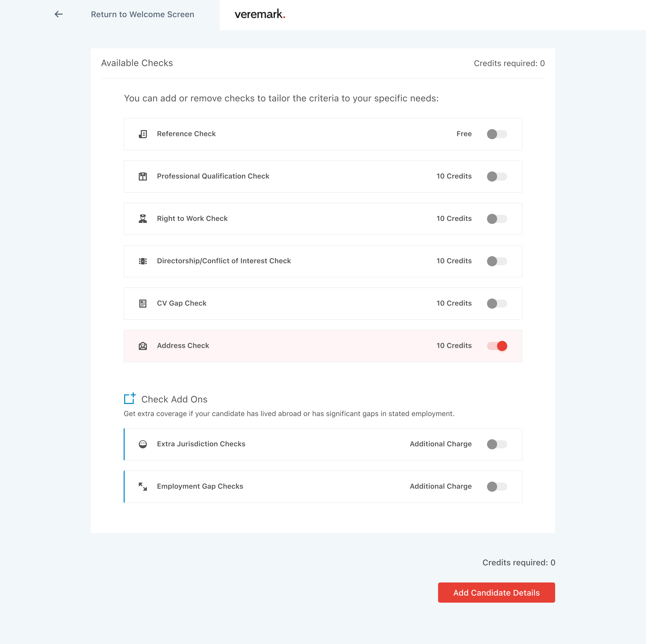Turn on Professional Qualification Check toggle
The width and height of the screenshot is (646, 644).
497,177
